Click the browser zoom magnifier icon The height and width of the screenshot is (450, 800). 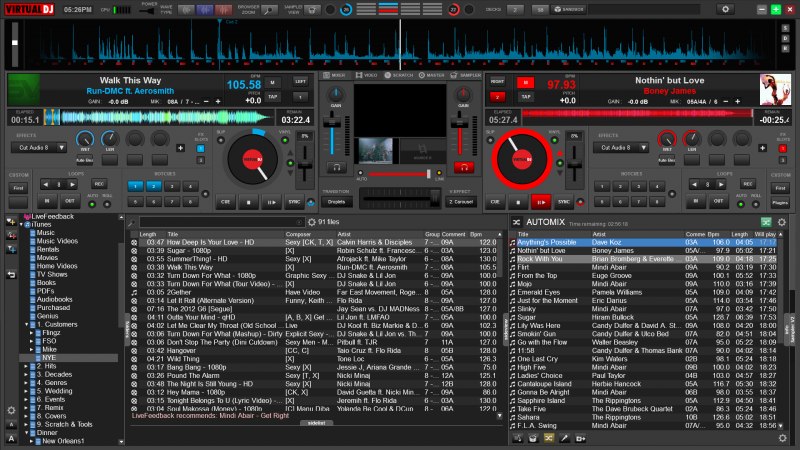click(269, 10)
